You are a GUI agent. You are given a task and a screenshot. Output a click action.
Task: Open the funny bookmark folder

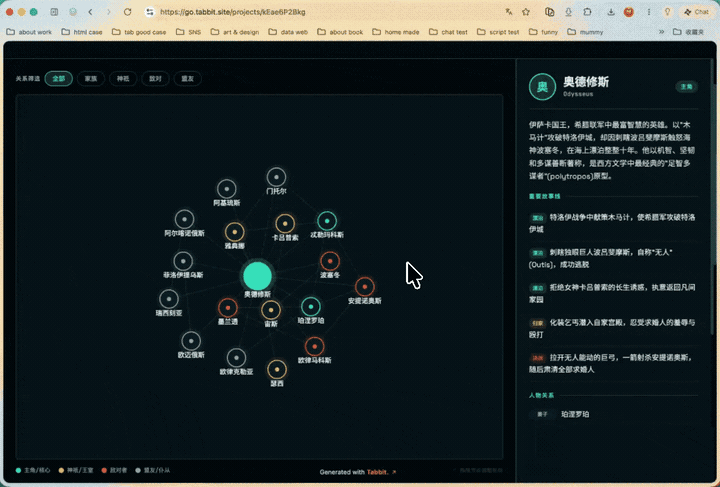[544, 32]
